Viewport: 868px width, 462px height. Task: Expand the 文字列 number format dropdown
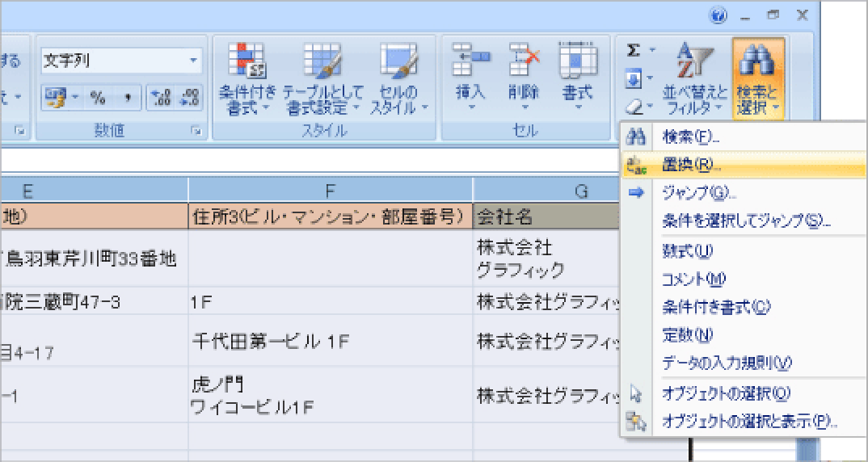coord(194,61)
